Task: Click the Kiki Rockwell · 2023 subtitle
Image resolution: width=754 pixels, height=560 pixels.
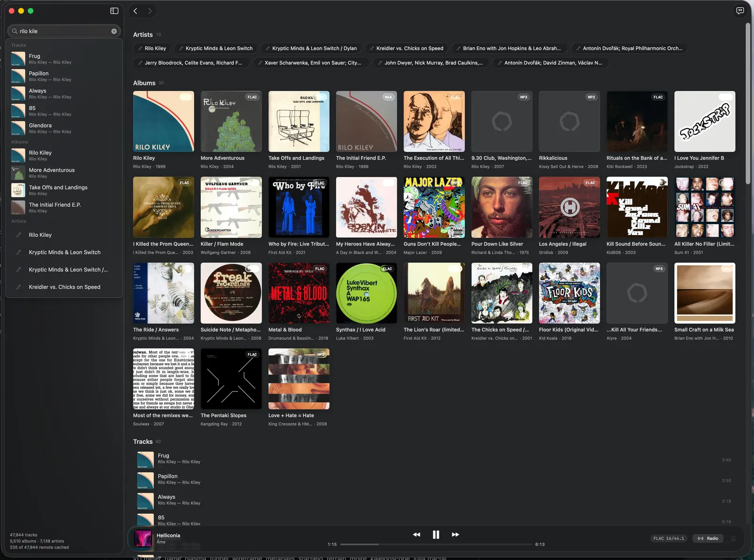Action: click(627, 167)
